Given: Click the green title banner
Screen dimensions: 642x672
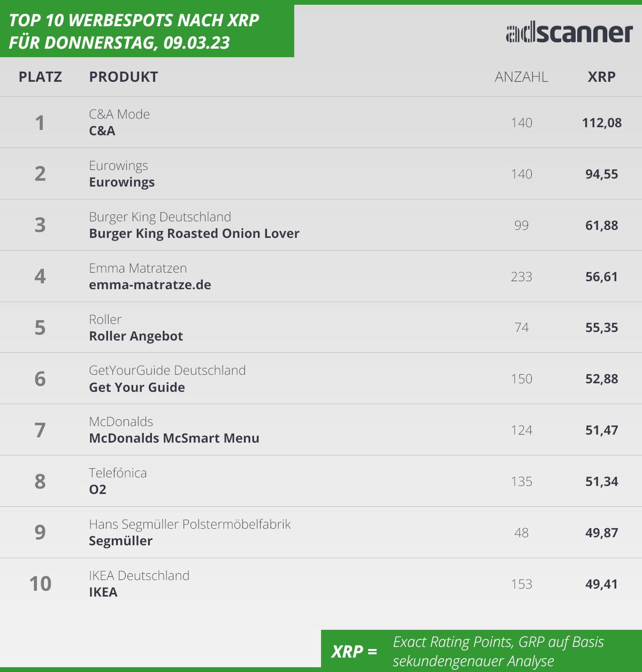Looking at the screenshot, I should [x=147, y=31].
